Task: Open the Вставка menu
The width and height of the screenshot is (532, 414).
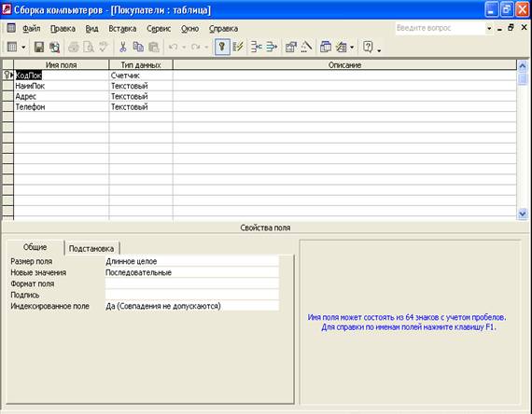Action: point(122,29)
